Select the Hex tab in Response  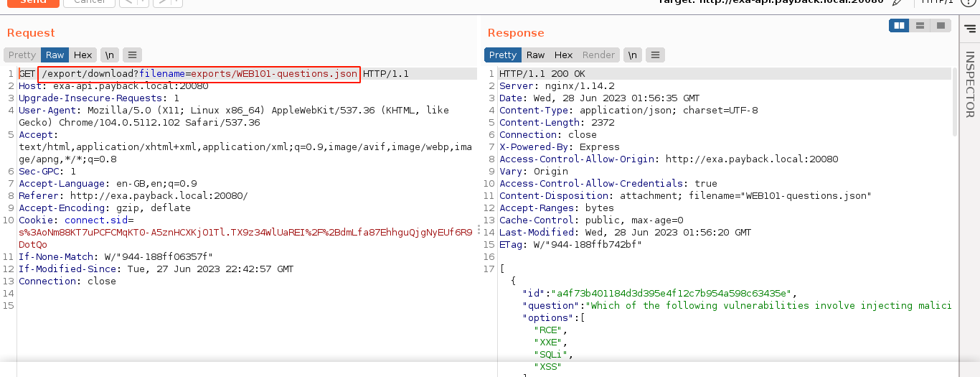coord(564,55)
